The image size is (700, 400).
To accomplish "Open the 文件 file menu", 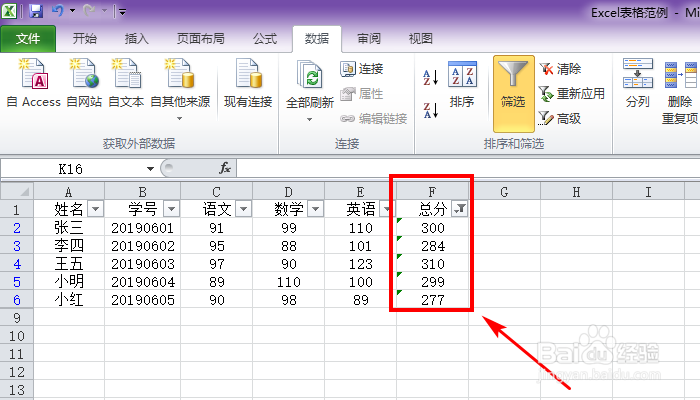I will click(x=28, y=39).
